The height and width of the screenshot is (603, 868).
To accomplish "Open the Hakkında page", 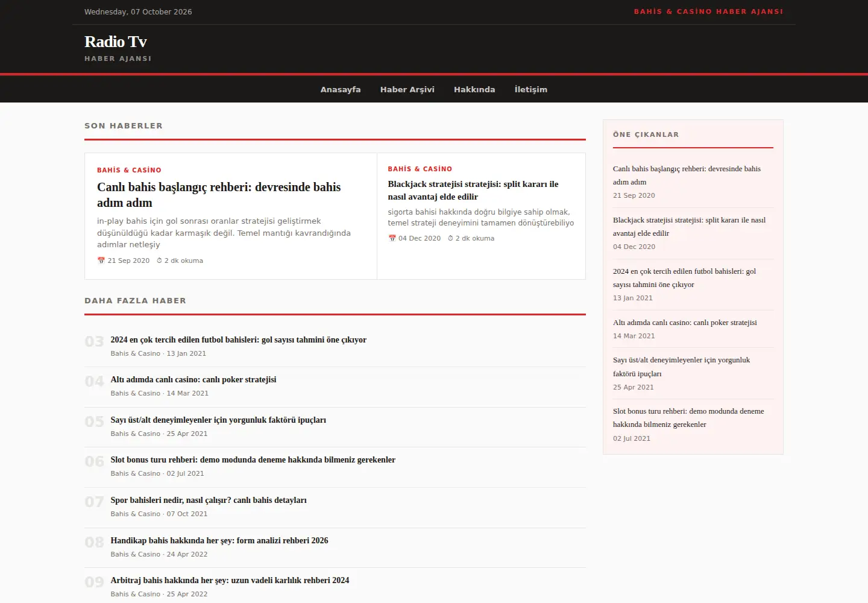I will 474,89.
